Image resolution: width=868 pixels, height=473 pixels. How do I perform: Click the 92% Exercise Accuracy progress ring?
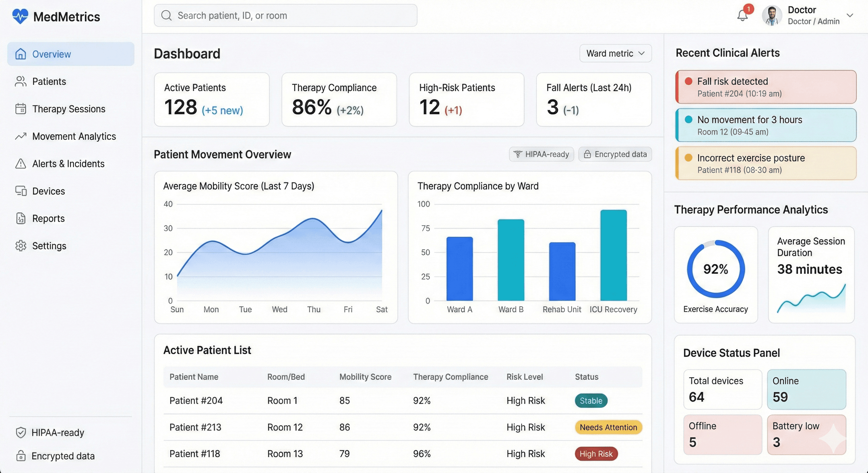click(716, 269)
